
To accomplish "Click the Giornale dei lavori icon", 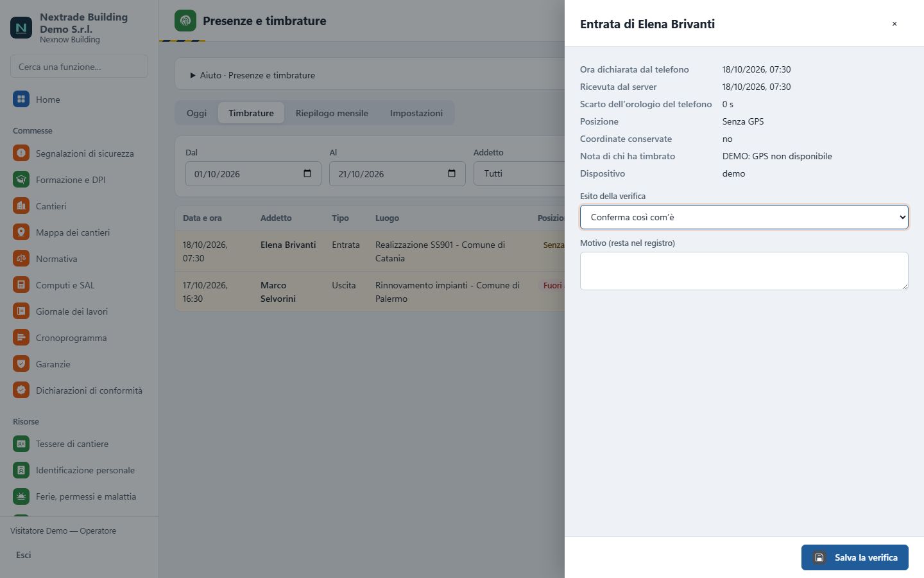I will 21,311.
